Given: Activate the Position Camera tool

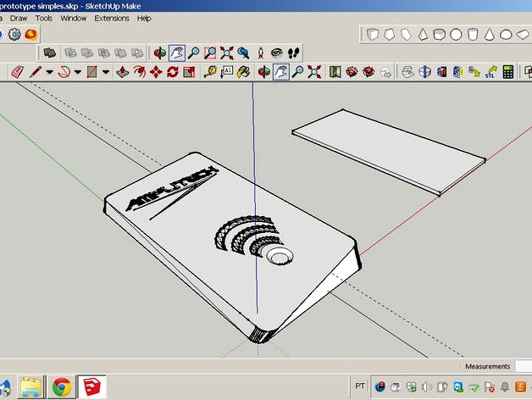Looking at the screenshot, I should pyautogui.click(x=260, y=53).
